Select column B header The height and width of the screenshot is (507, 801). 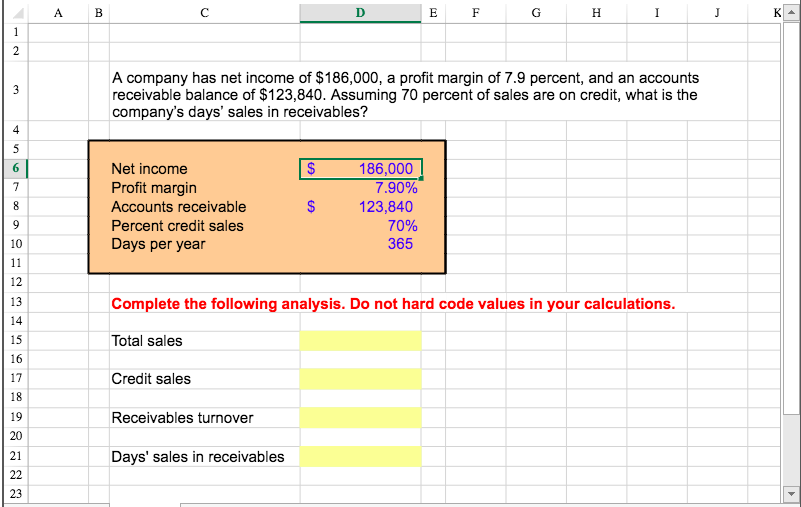click(99, 13)
